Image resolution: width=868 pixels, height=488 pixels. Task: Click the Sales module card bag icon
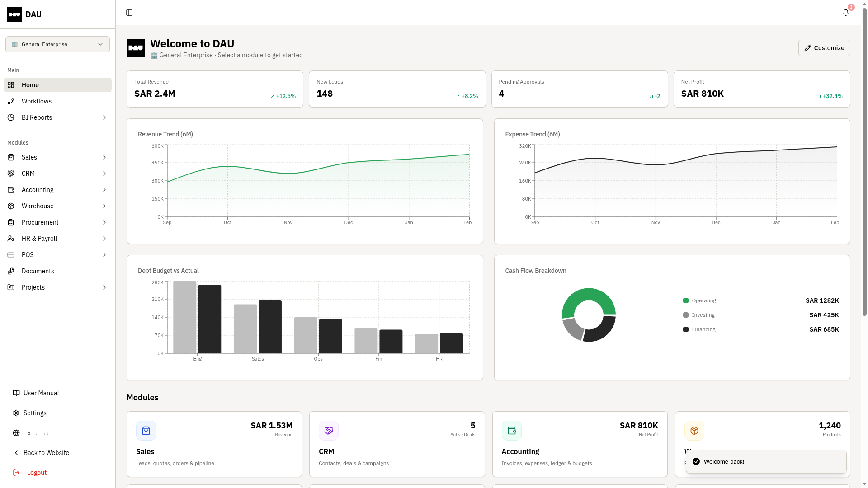pyautogui.click(x=146, y=431)
